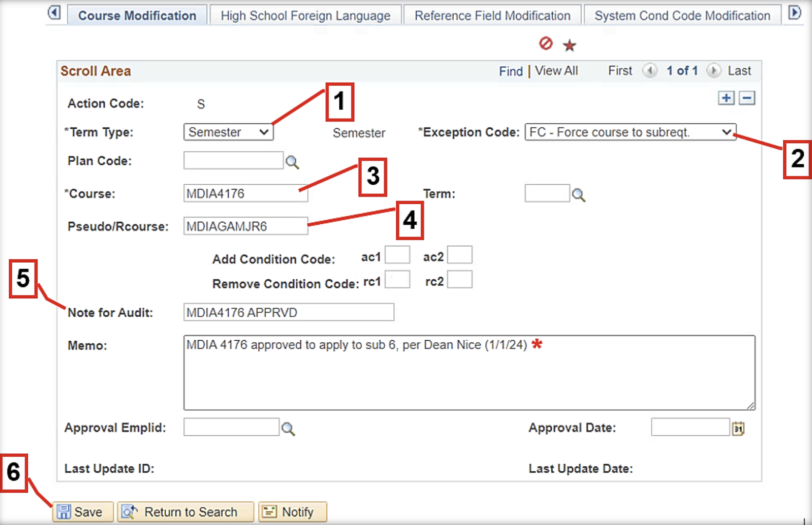Click inside the Memo text area

(x=468, y=373)
